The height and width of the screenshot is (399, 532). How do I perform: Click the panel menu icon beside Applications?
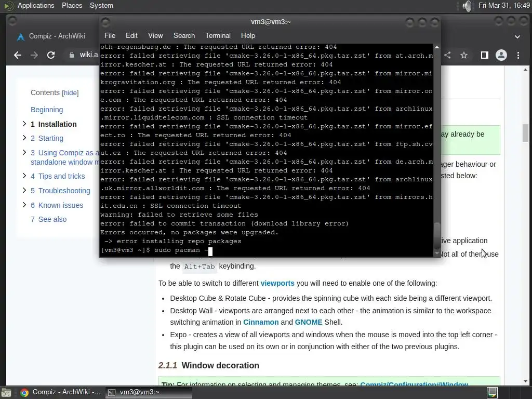click(x=8, y=6)
